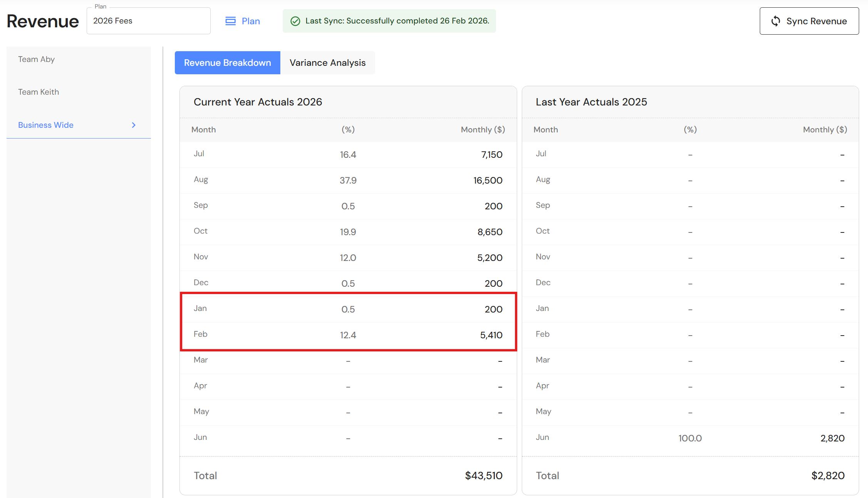Open the Plan link
This screenshot has height=498, width=868.
(x=251, y=21)
